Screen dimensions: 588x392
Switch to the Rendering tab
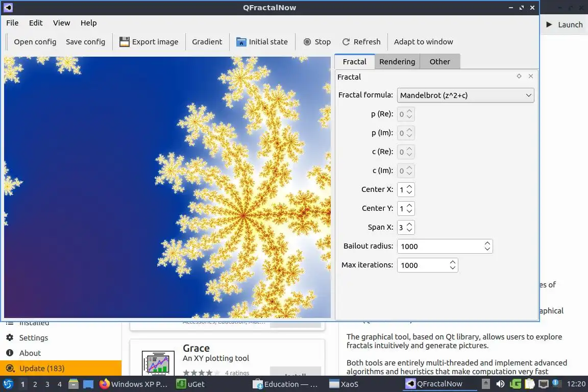(x=397, y=62)
